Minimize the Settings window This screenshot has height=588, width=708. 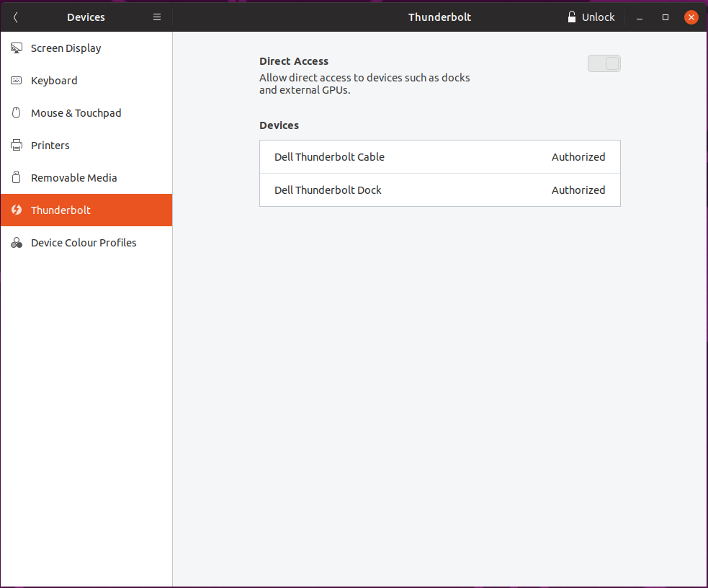[x=640, y=17]
